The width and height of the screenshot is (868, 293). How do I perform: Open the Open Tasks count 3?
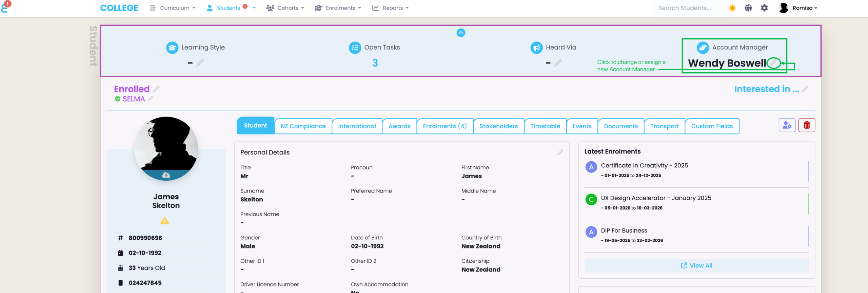click(375, 63)
